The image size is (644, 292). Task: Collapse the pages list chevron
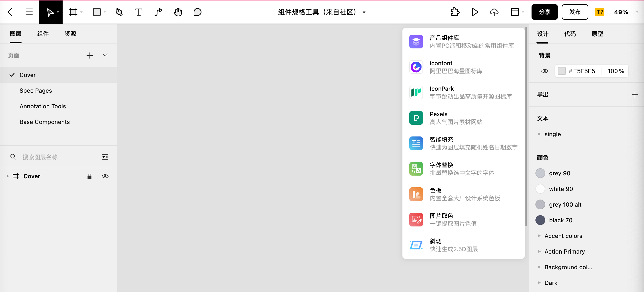click(x=105, y=55)
